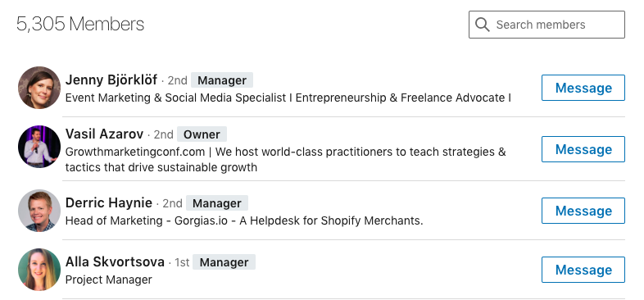Open Jenny Björklöf name link
Viewport: 644px width, 300px height.
(x=111, y=80)
